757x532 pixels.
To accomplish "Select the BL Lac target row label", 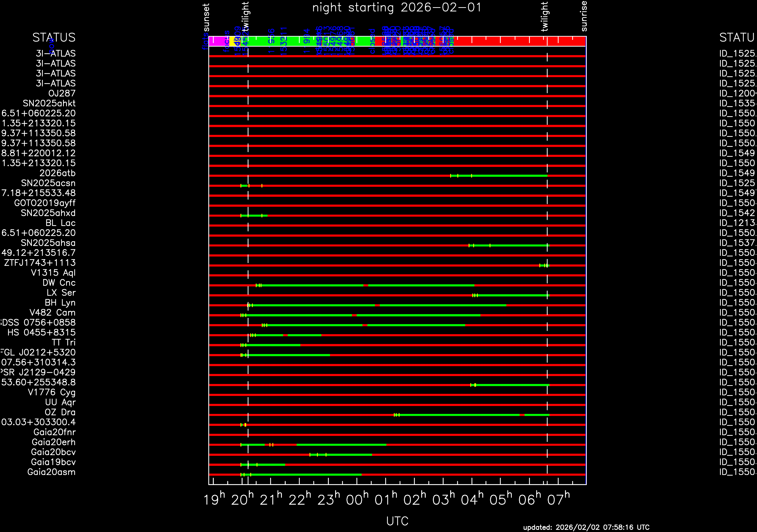I will [x=60, y=223].
